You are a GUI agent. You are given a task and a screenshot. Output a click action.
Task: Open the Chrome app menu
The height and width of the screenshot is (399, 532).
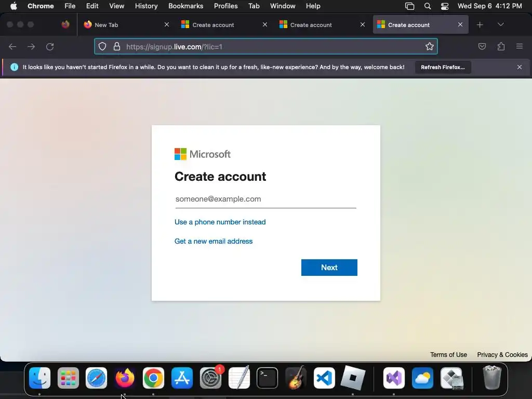coord(41,6)
